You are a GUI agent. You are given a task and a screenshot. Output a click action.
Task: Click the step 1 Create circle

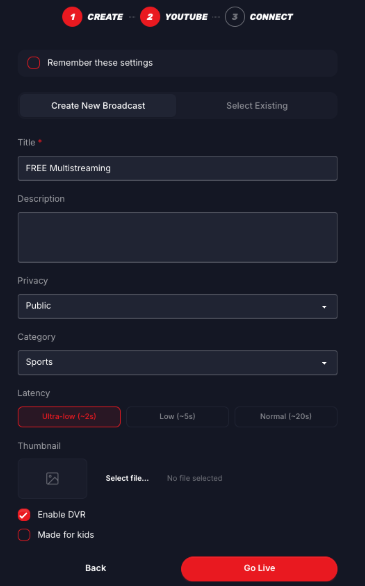tap(72, 17)
